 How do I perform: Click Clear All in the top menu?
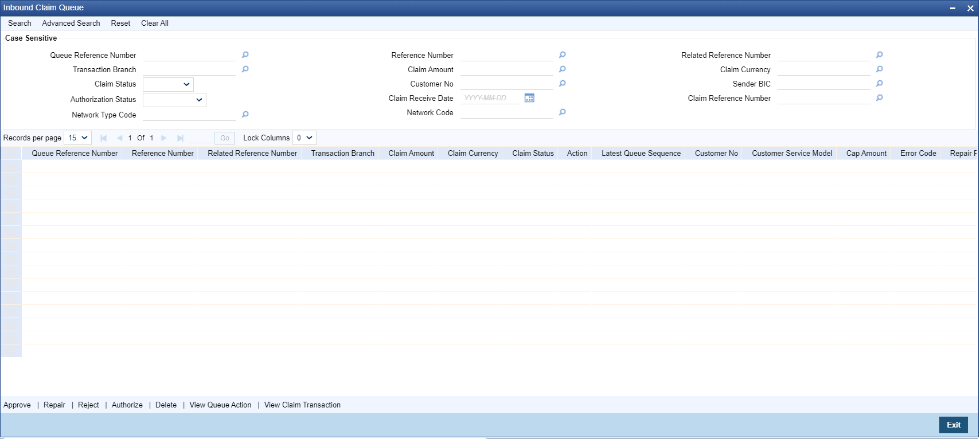155,23
